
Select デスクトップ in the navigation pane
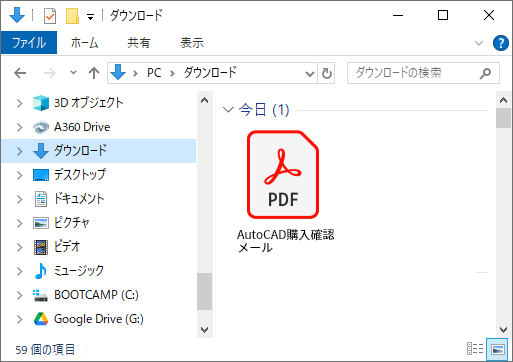point(79,175)
